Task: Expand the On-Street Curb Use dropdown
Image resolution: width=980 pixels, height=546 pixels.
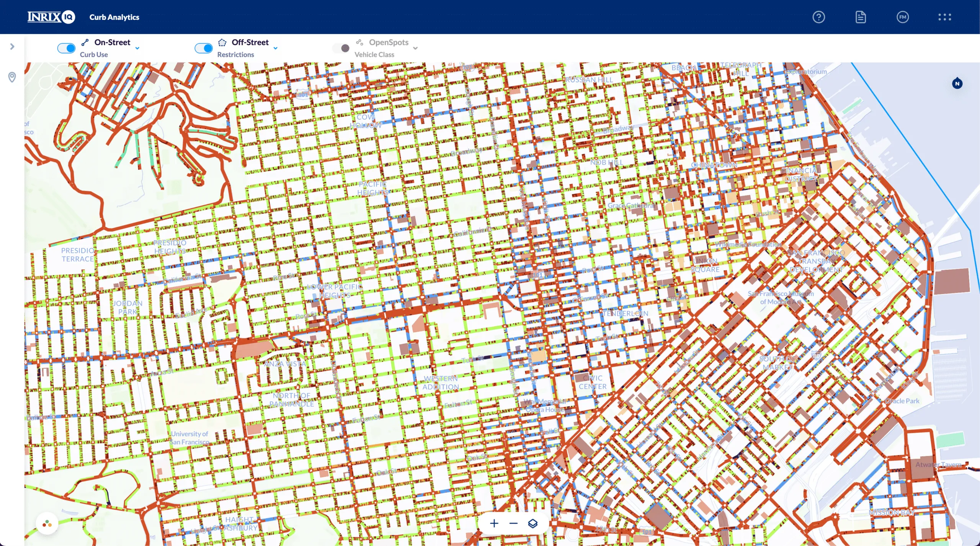Action: click(137, 48)
